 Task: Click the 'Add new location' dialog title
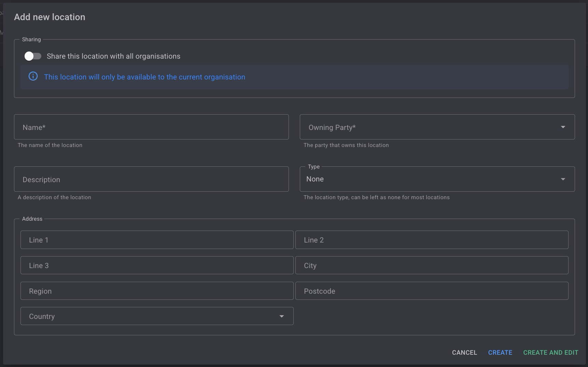pos(50,17)
